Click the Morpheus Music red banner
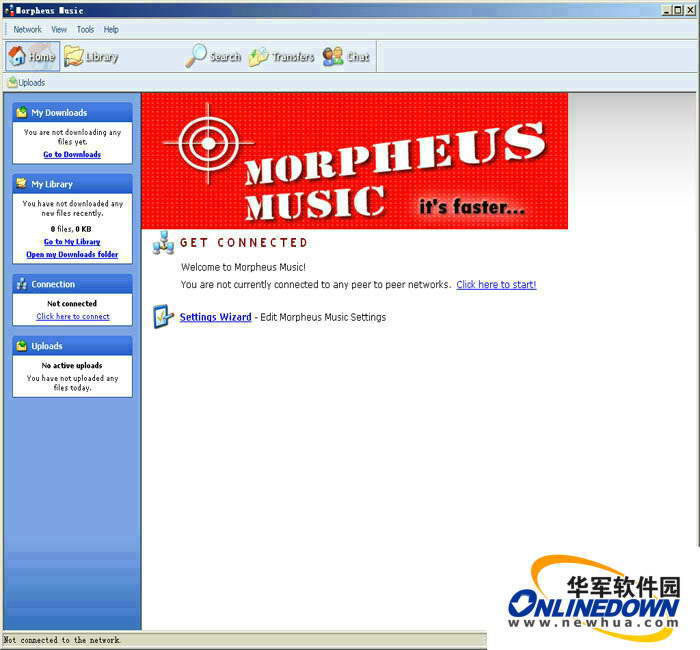The image size is (700, 650). pos(354,161)
